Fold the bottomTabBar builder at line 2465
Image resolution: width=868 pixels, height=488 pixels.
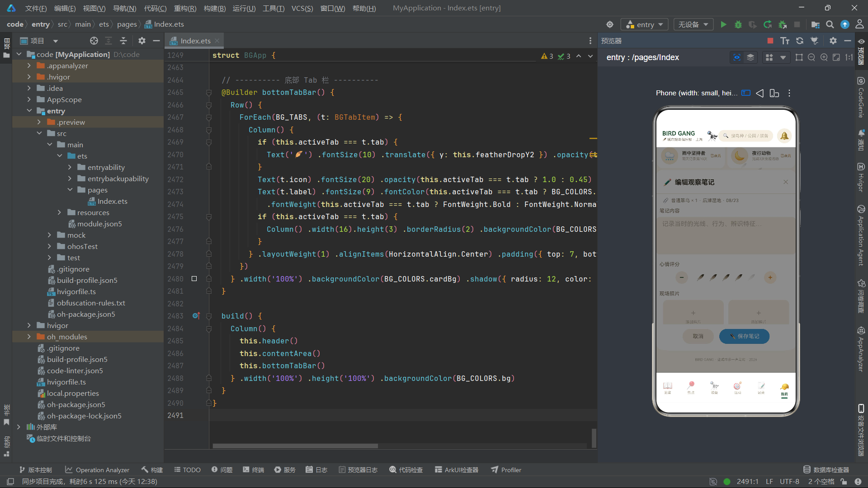[x=209, y=93]
